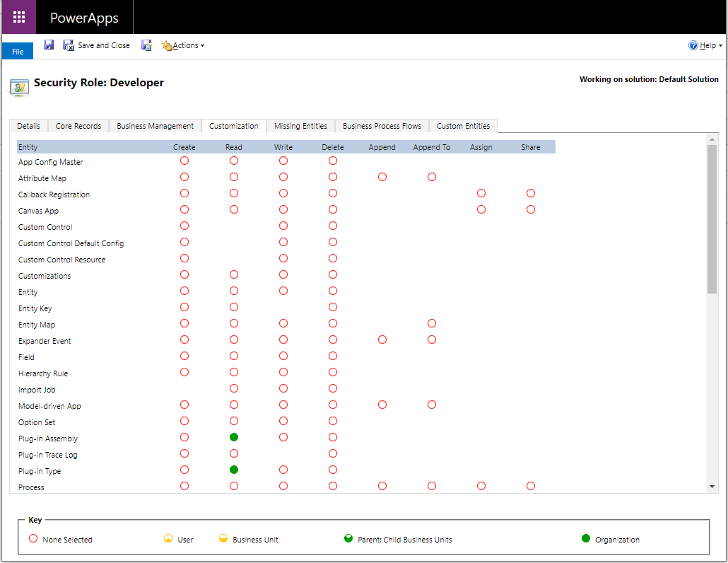The height and width of the screenshot is (563, 728).
Task: Click the Entity column header
Action: pos(28,147)
